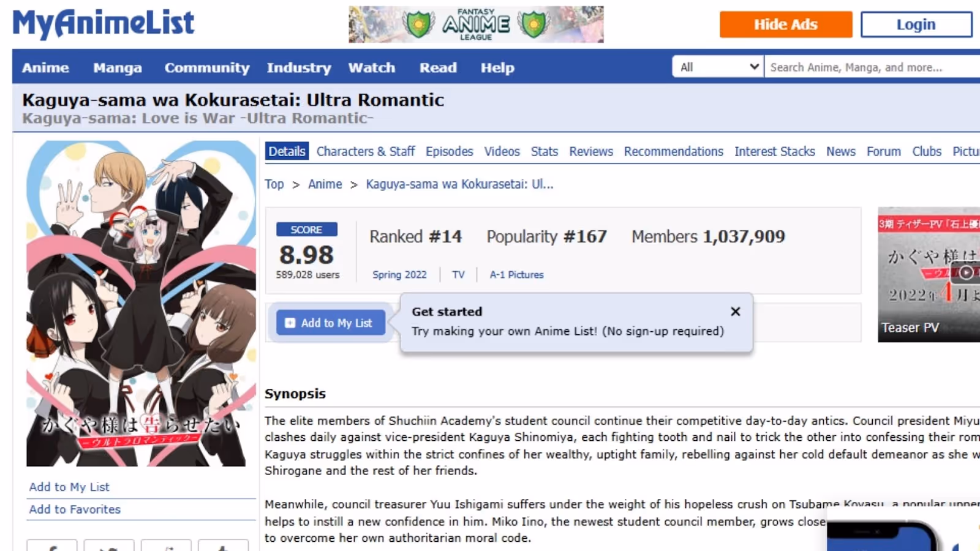Expand the All search category dropdown
The height and width of the screenshot is (551, 980).
(718, 67)
